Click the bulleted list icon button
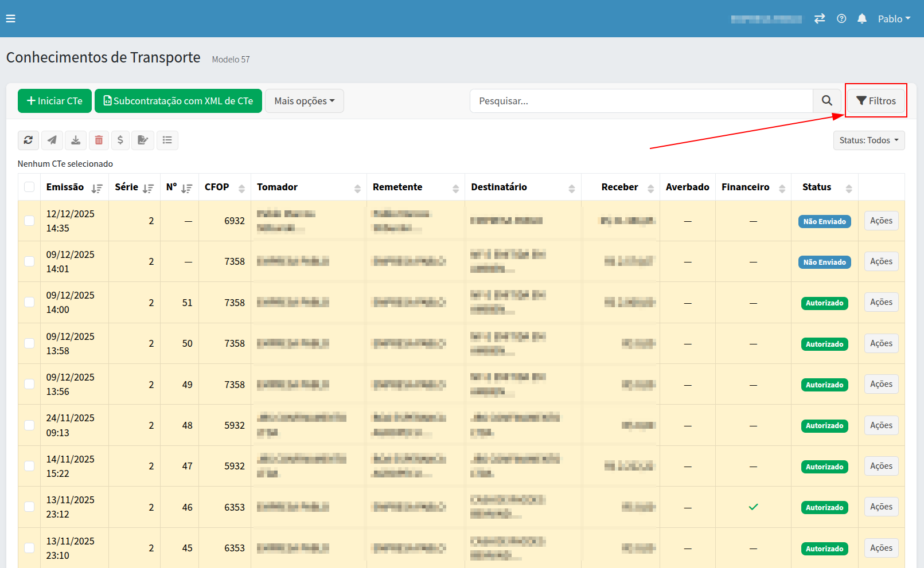The width and height of the screenshot is (924, 568). [x=167, y=140]
